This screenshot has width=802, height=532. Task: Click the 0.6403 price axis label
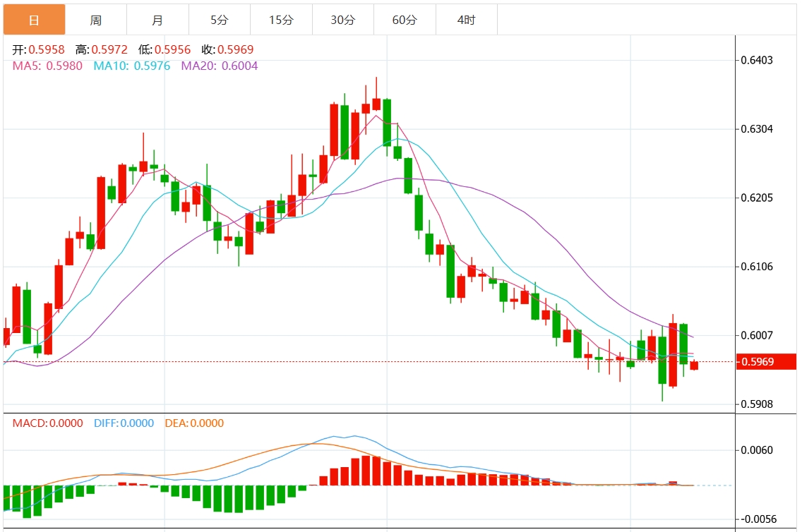(757, 60)
